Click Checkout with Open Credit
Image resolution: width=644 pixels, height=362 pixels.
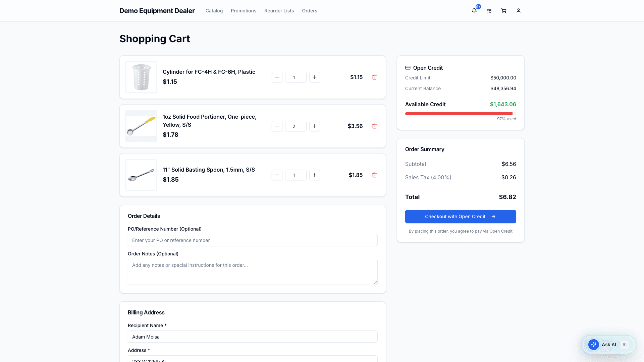pos(461,217)
